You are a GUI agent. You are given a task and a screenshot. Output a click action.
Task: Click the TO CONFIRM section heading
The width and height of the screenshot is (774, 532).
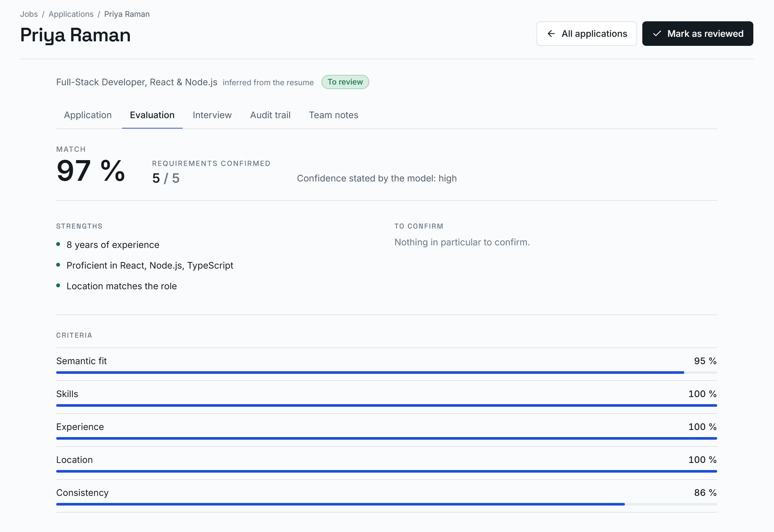(x=419, y=226)
